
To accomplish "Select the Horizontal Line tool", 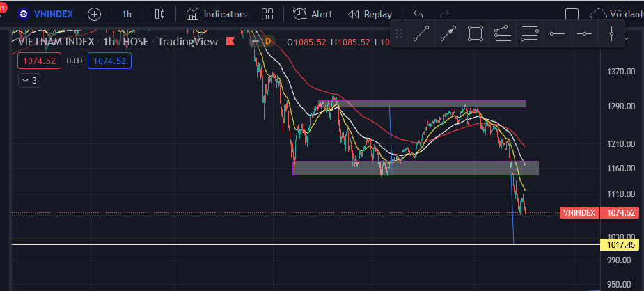I will pyautogui.click(x=584, y=33).
